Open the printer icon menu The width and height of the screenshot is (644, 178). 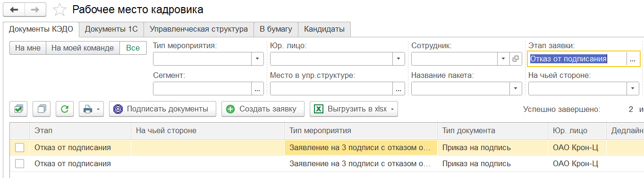[x=92, y=109]
